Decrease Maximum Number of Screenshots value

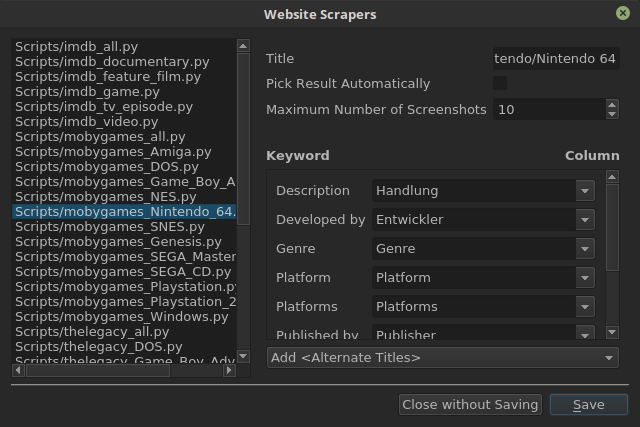pyautogui.click(x=612, y=114)
